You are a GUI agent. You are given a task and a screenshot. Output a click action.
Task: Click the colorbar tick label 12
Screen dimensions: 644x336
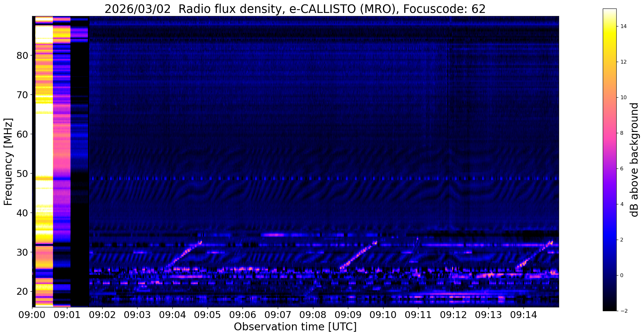[623, 62]
